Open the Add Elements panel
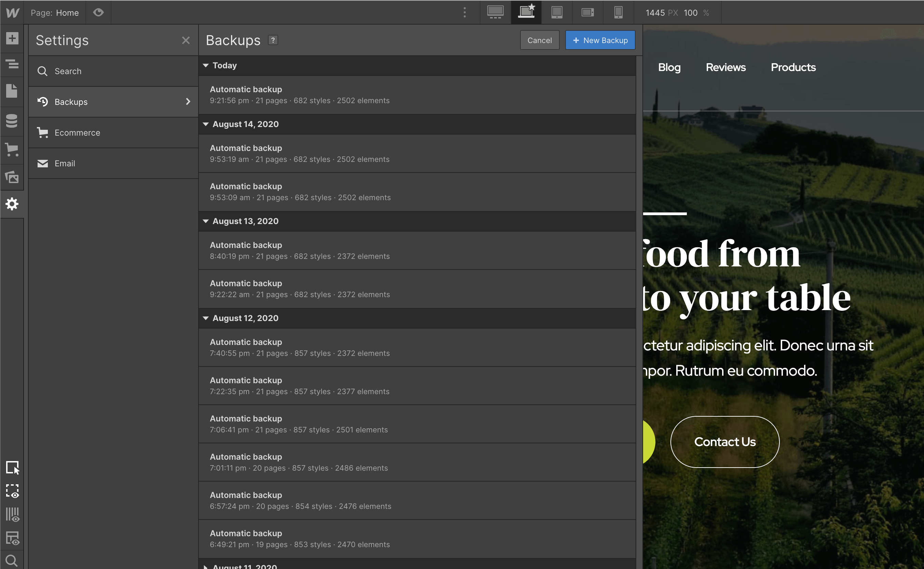 [x=12, y=38]
